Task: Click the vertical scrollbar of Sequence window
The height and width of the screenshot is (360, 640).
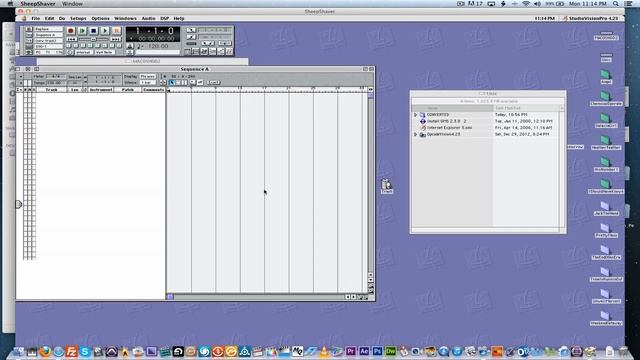Action: pos(371,183)
